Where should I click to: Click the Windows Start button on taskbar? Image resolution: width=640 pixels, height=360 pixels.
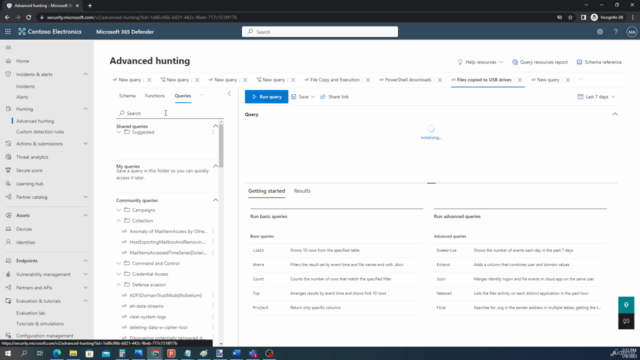click(x=8, y=353)
